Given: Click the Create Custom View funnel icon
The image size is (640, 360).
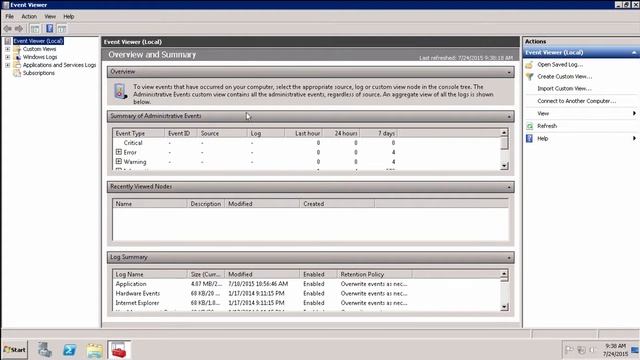Looking at the screenshot, I should click(529, 77).
